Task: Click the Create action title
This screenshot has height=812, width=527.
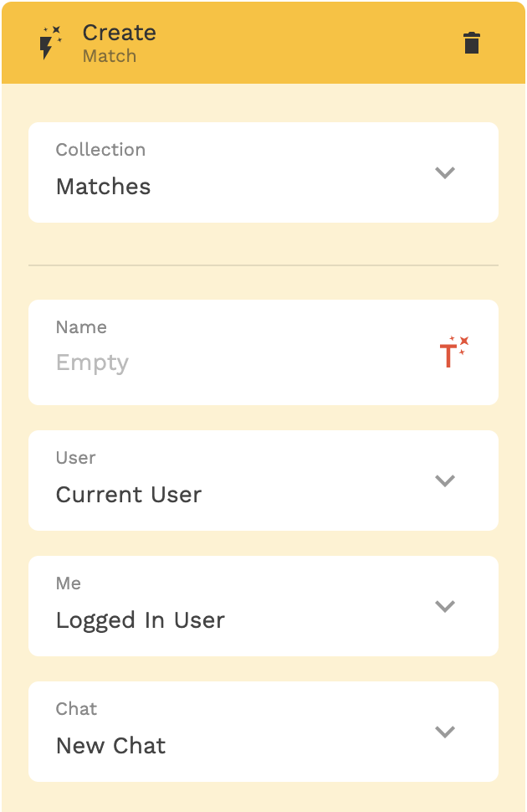Action: click(x=120, y=33)
